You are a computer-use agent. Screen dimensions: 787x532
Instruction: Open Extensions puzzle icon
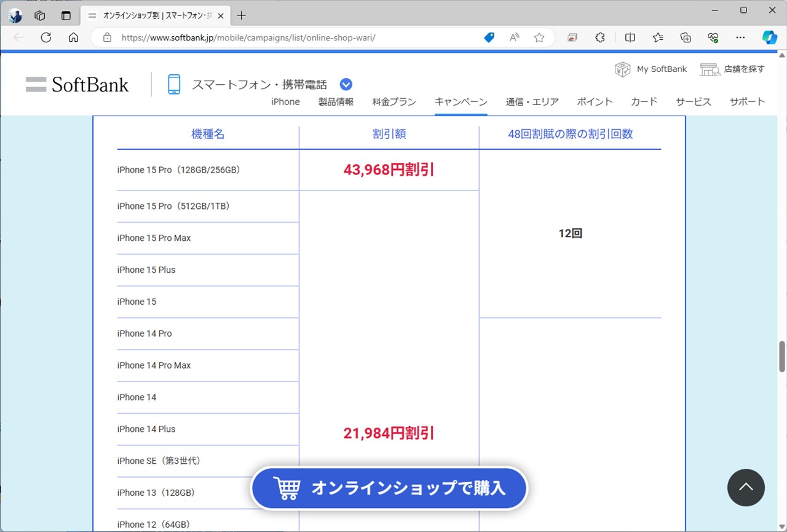600,37
